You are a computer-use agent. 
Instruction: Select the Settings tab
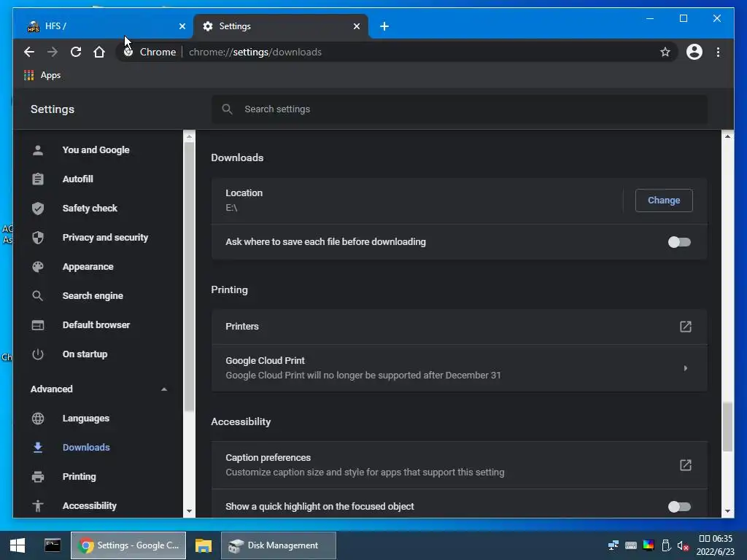coord(280,26)
